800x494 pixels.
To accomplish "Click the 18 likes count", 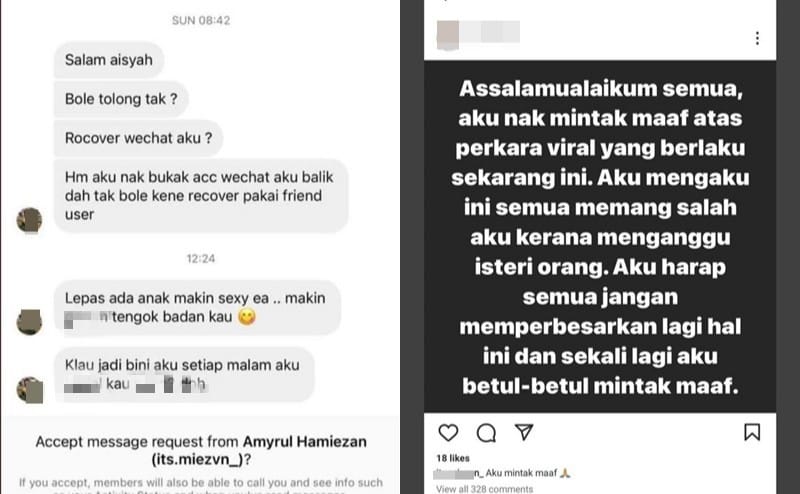I will click(x=453, y=458).
